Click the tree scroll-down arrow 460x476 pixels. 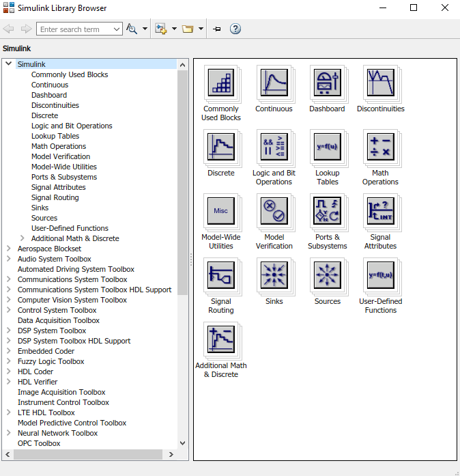point(183,443)
